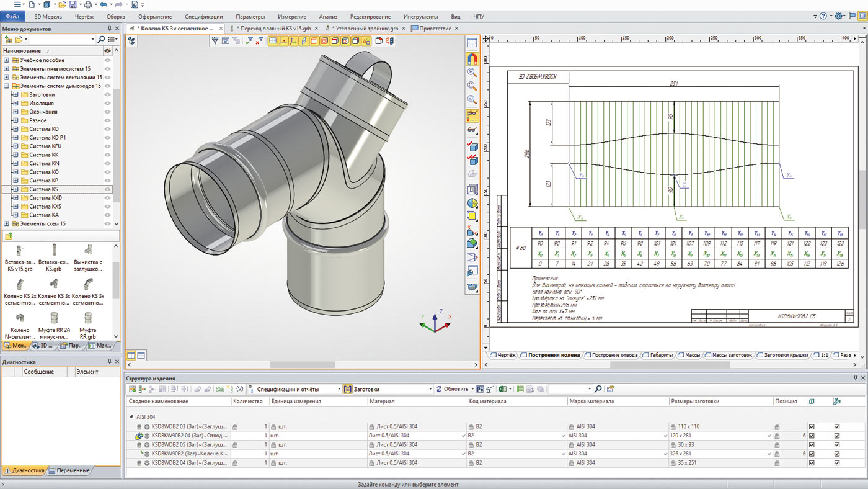
Task: Toggle the magnet object snap icon
Action: (472, 59)
